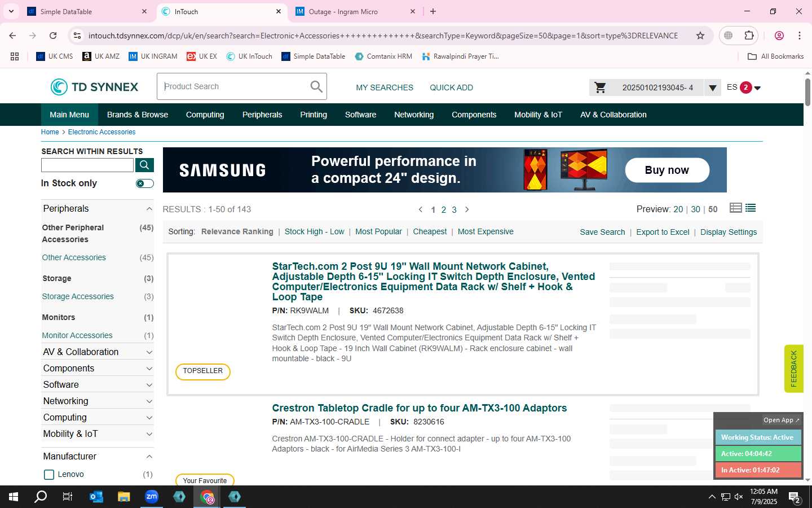
Task: Open Windows Start menu
Action: [x=14, y=497]
